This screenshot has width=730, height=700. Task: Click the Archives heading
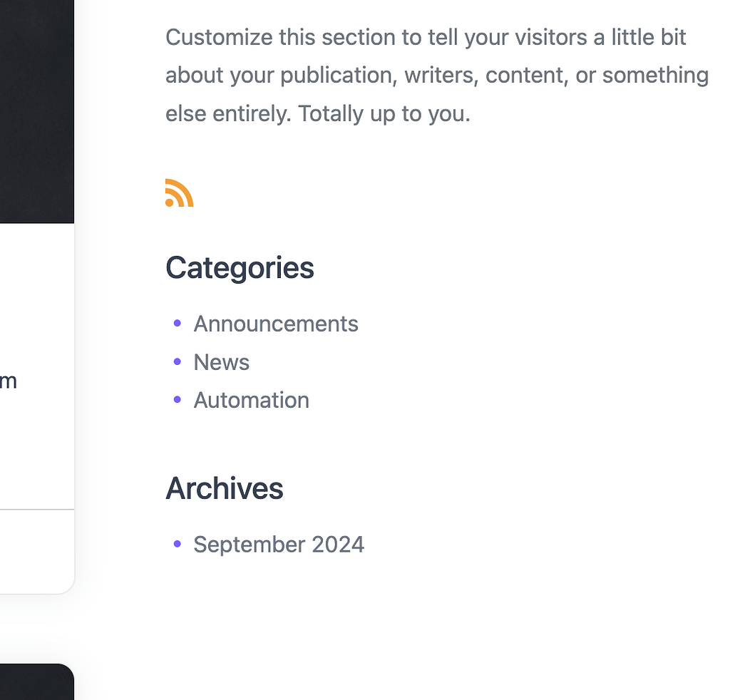tap(224, 489)
